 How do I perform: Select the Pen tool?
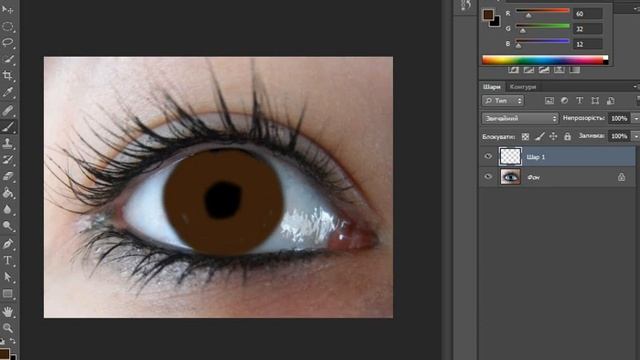(7, 244)
